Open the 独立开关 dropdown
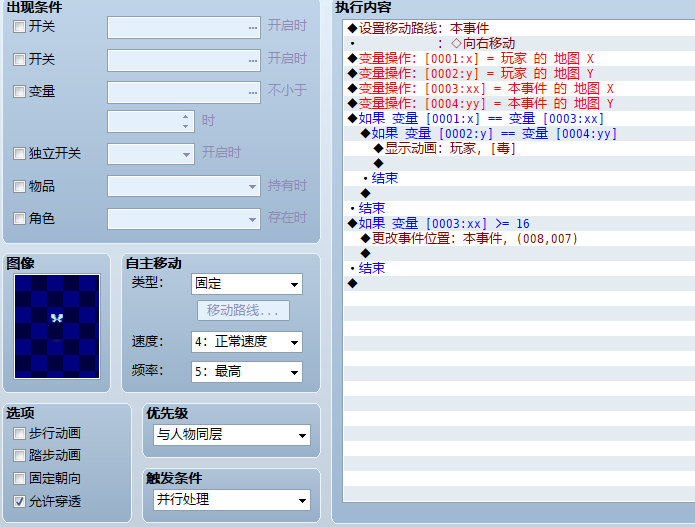Screen dimensions: 695x527 (x=151, y=154)
